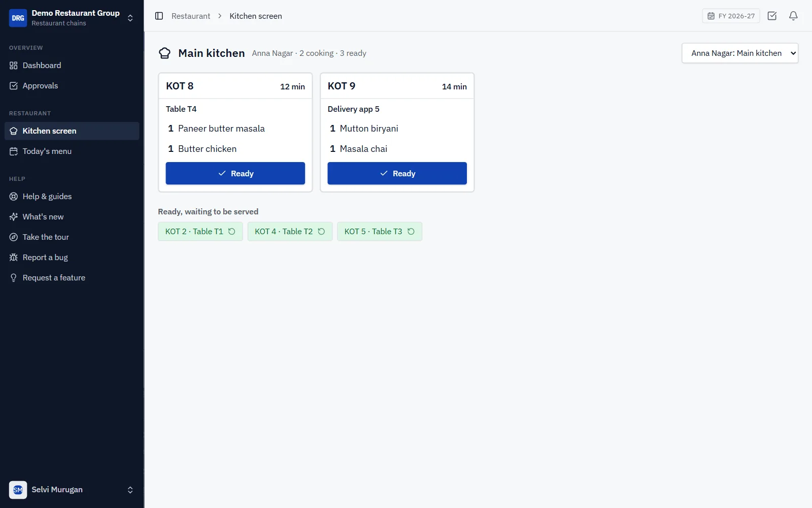Screen dimensions: 812x508
Task: Click the Restaurant breadcrumb link
Action: [x=191, y=16]
